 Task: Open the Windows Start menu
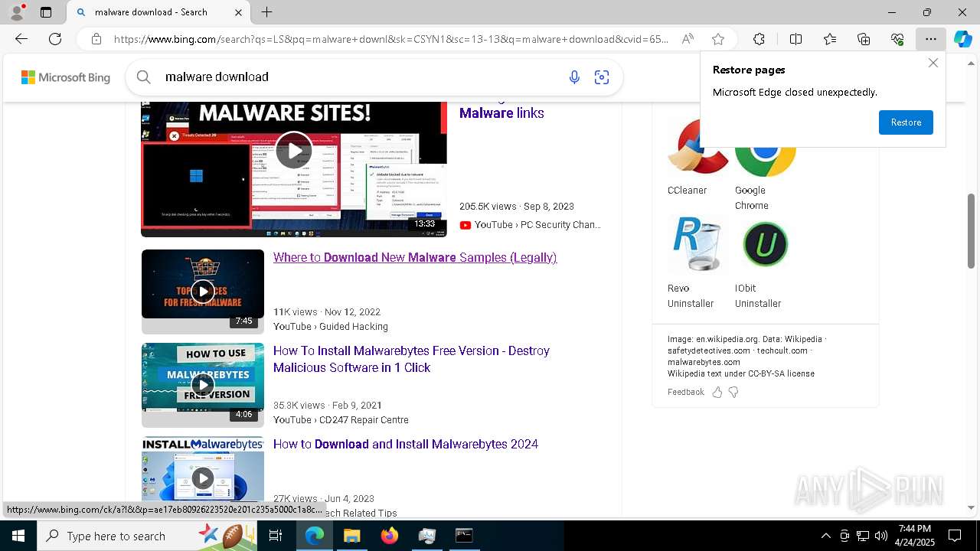(x=18, y=536)
